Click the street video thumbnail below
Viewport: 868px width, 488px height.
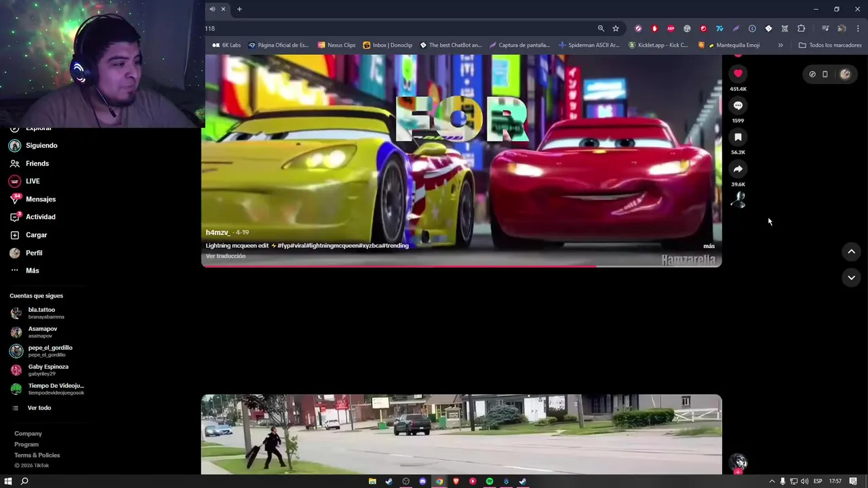461,434
